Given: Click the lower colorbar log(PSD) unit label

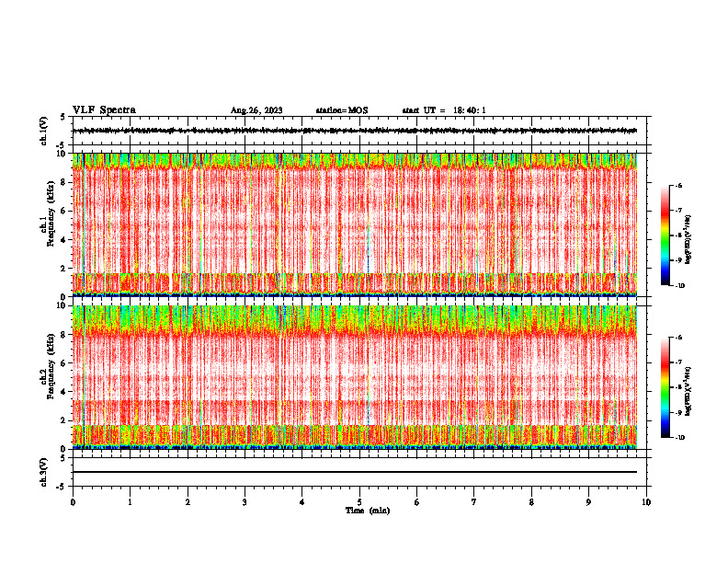Looking at the screenshot, I should [688, 391].
